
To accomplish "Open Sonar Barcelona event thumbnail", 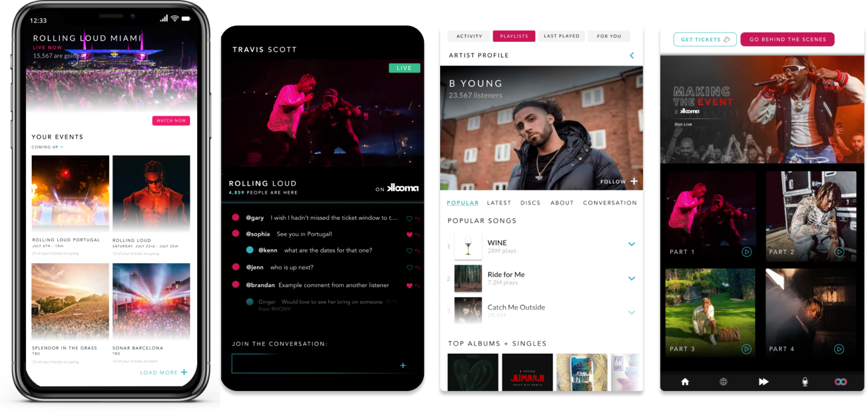I will point(151,302).
